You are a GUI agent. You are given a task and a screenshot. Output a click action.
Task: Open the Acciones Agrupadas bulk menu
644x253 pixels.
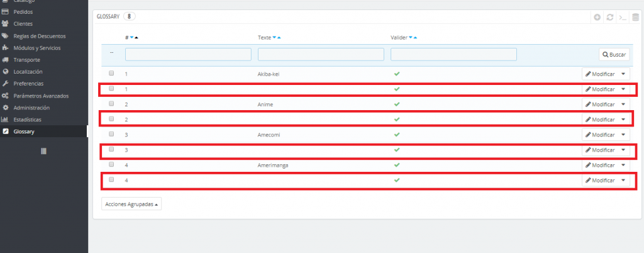[131, 205]
